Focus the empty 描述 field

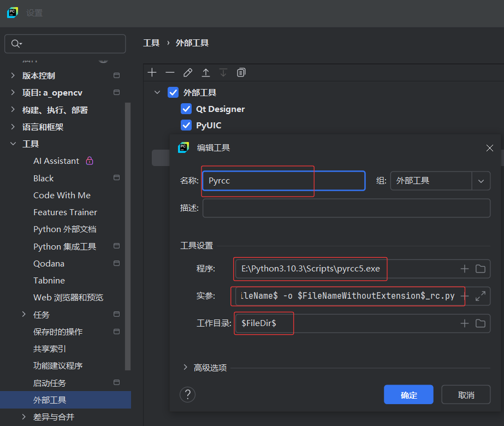[347, 208]
